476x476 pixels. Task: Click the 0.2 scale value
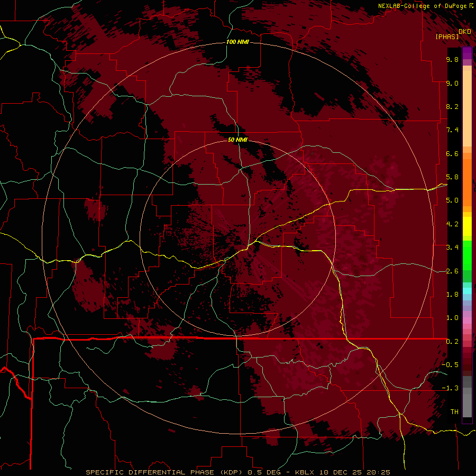(x=452, y=342)
